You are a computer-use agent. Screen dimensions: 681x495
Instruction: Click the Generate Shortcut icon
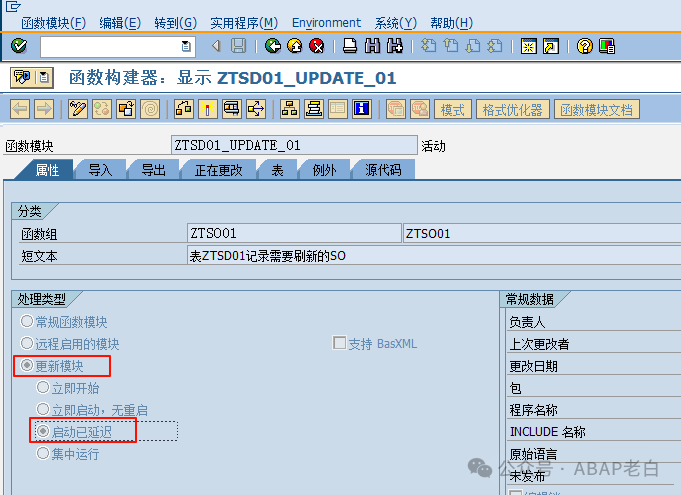click(551, 46)
